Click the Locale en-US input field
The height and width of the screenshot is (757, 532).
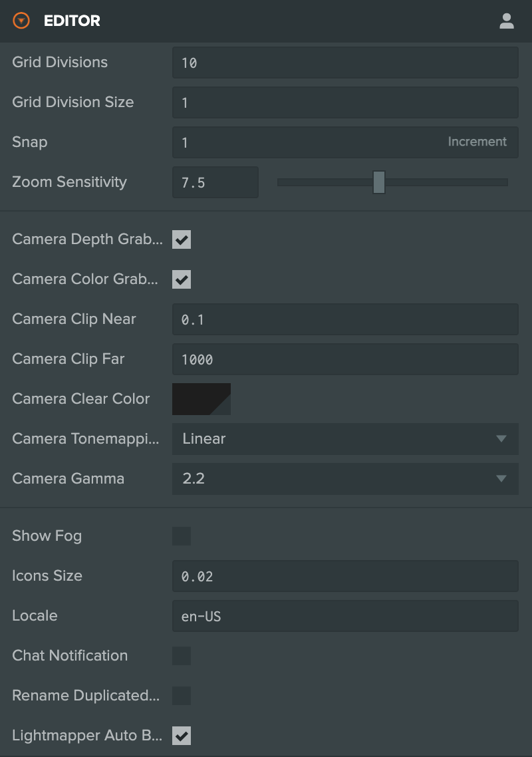pos(345,616)
